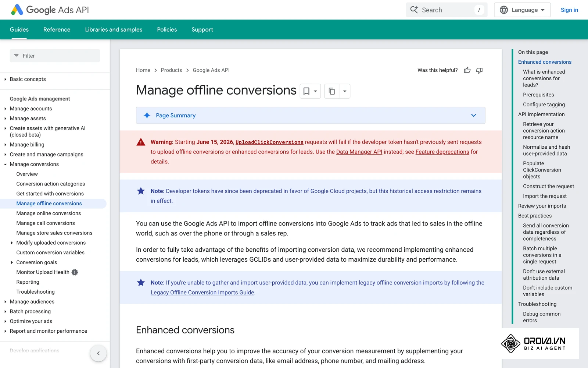The image size is (588, 368).
Task: Open the Legacy Offline Conversion Imports Guide
Action: [x=202, y=293]
